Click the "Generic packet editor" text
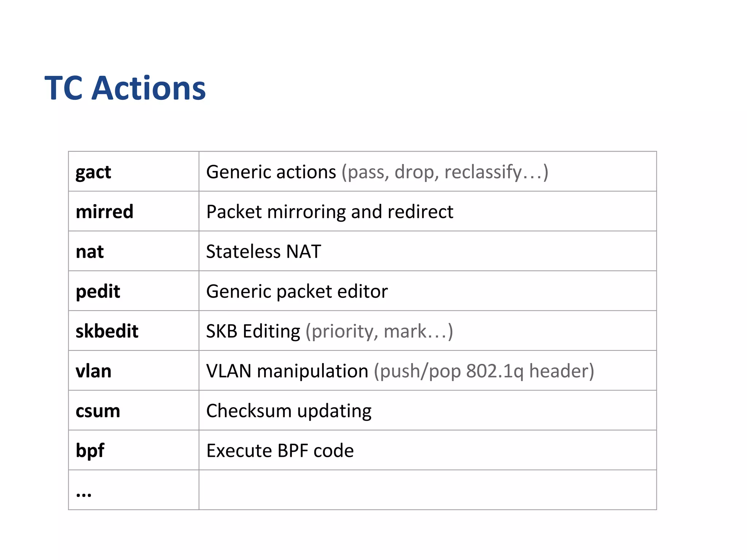Image resolution: width=747 pixels, height=560 pixels. coord(297,291)
